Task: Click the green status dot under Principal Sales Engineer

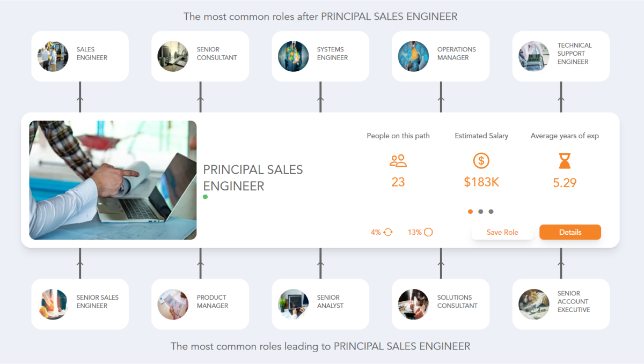Action: pyautogui.click(x=205, y=197)
